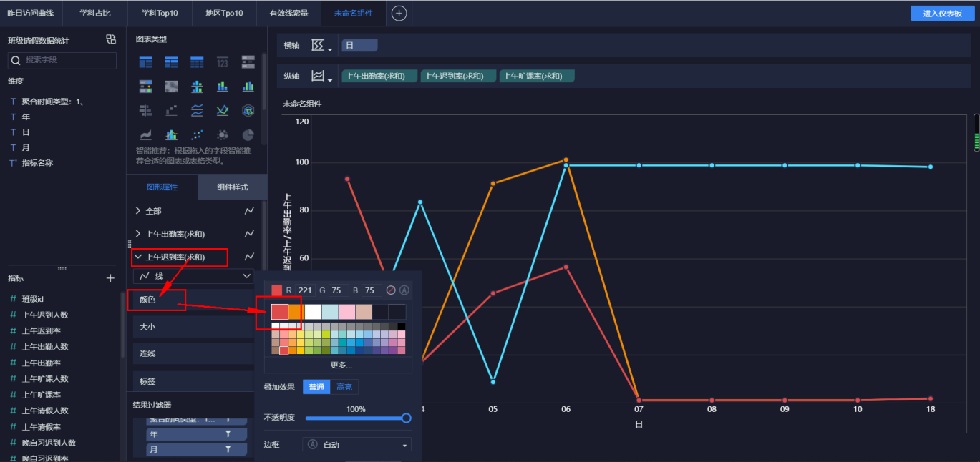
Task: Expand the 上午出勤率(求和) properties section
Action: coord(138,234)
